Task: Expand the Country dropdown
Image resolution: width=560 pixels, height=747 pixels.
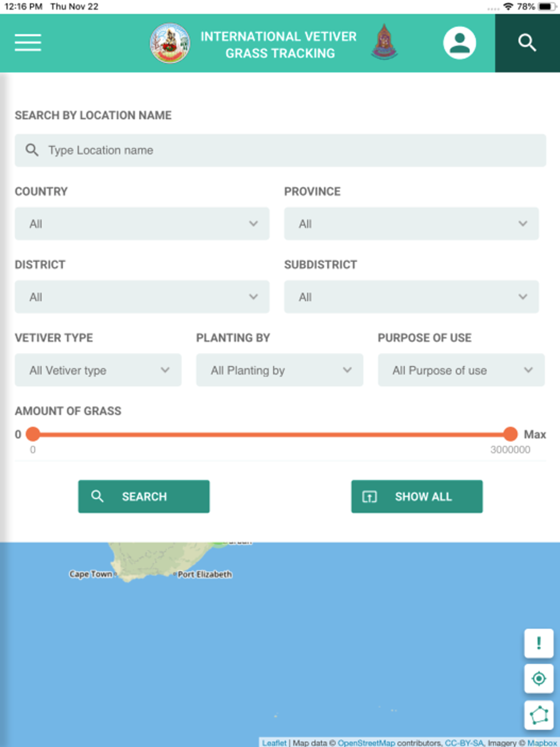Action: point(142,223)
